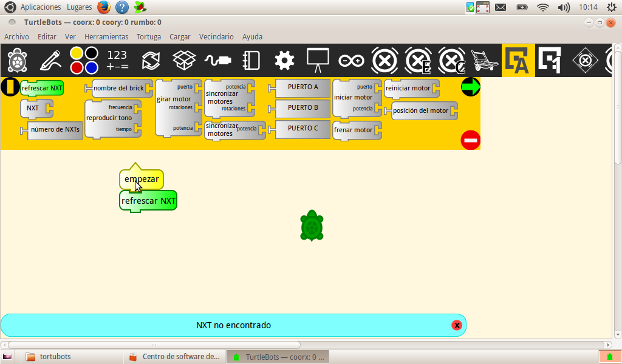622x364 pixels.
Task: Open the Archivo menu
Action: tap(16, 37)
